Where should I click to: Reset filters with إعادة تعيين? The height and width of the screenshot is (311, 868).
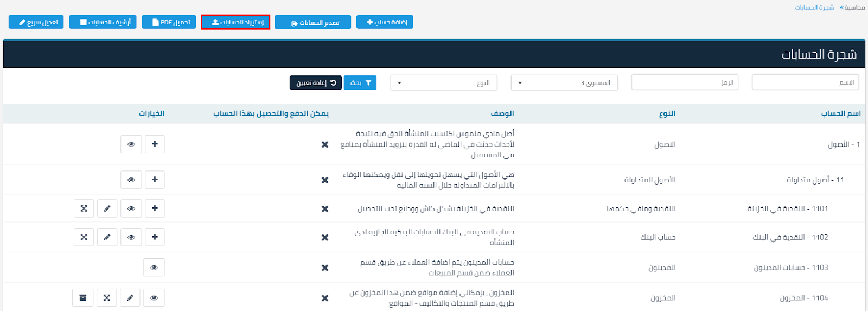point(316,82)
